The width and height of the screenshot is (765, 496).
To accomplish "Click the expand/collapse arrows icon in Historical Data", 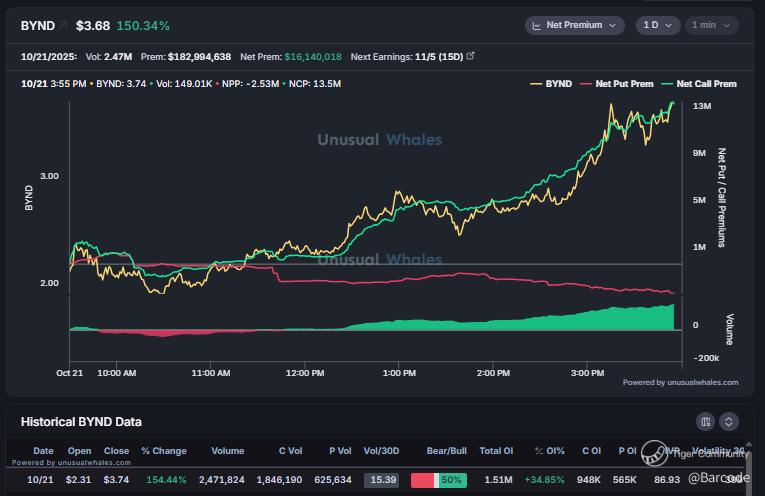I will coord(728,422).
